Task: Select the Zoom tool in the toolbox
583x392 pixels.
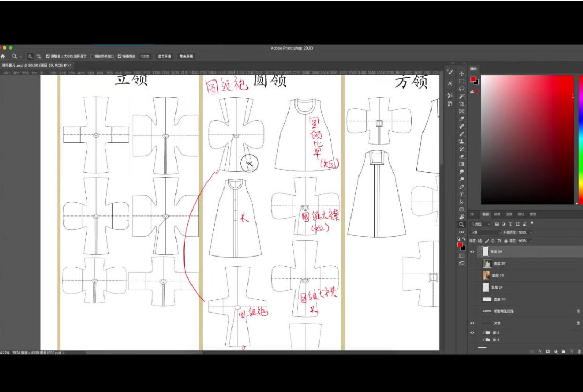Action: tap(461, 224)
